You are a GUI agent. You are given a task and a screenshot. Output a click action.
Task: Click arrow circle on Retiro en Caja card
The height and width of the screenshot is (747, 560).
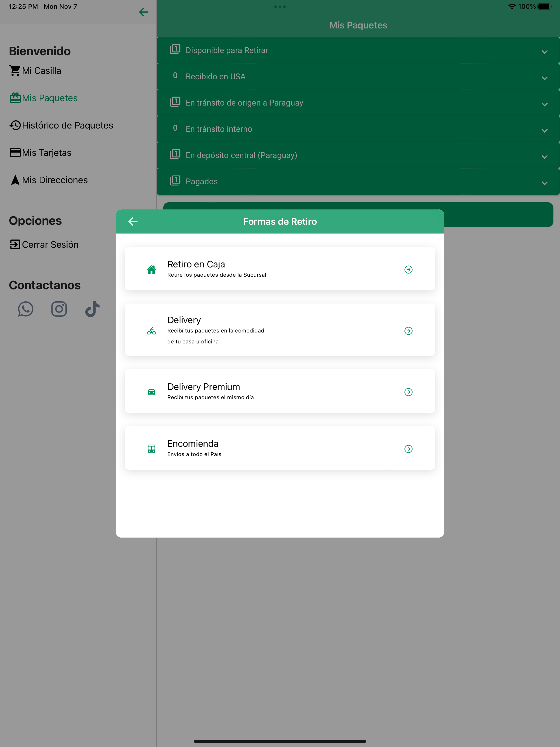(408, 270)
